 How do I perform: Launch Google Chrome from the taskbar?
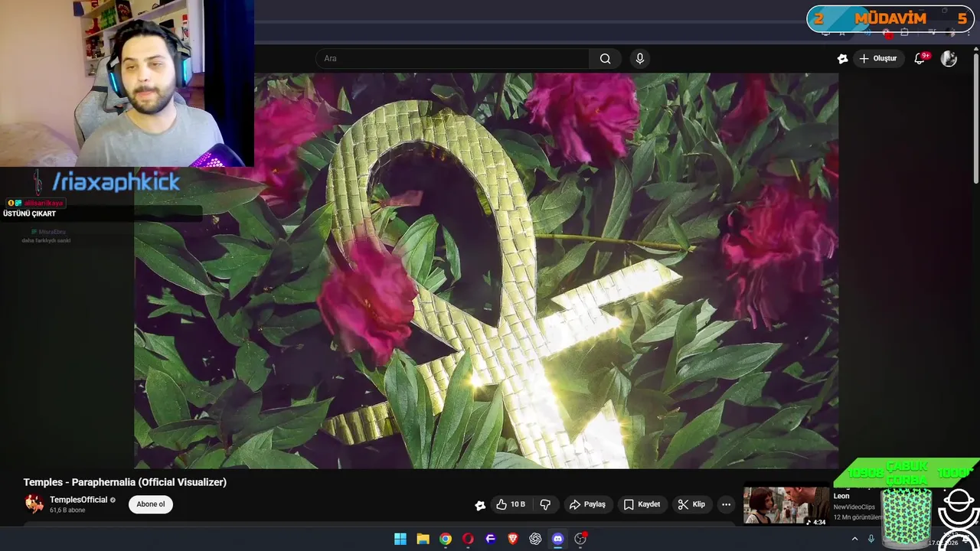click(x=445, y=539)
